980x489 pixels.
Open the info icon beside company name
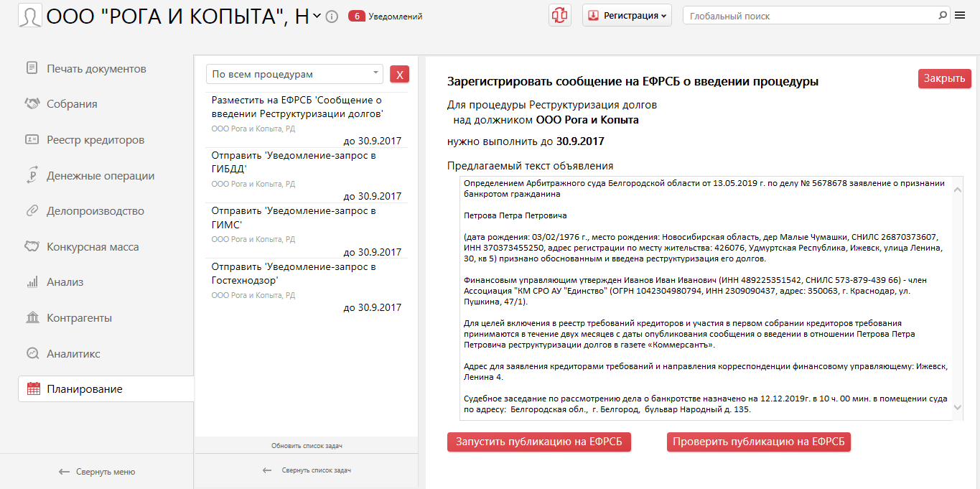pos(332,17)
